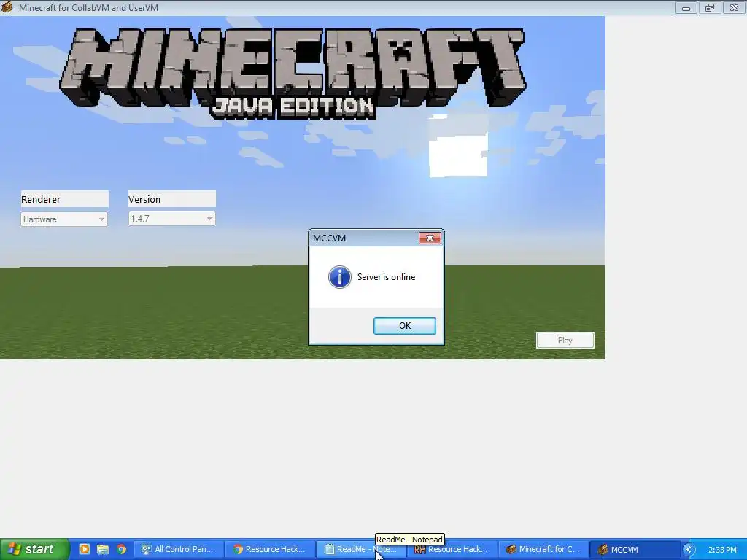This screenshot has width=747, height=560.
Task: Open the Windows start menu
Action: [34, 549]
